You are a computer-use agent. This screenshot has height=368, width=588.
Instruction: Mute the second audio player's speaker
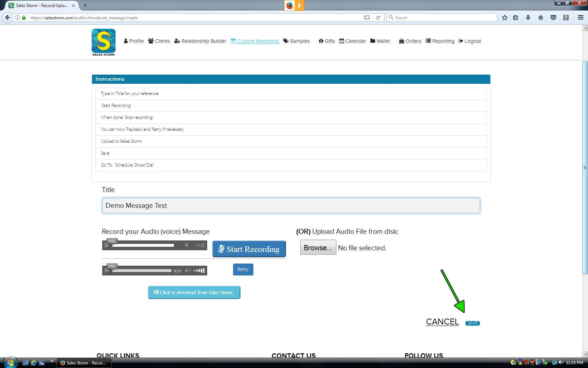click(188, 271)
